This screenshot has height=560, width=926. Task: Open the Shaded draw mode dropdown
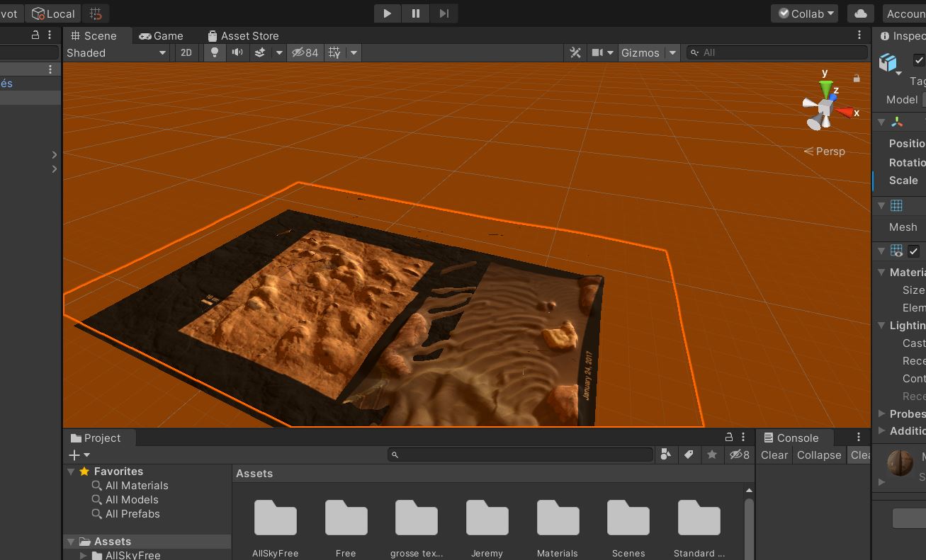[116, 52]
